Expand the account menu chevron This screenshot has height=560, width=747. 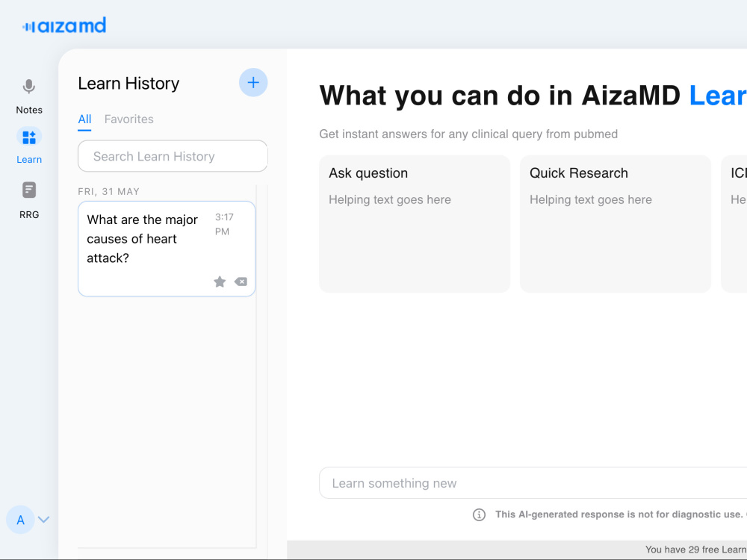pyautogui.click(x=44, y=520)
